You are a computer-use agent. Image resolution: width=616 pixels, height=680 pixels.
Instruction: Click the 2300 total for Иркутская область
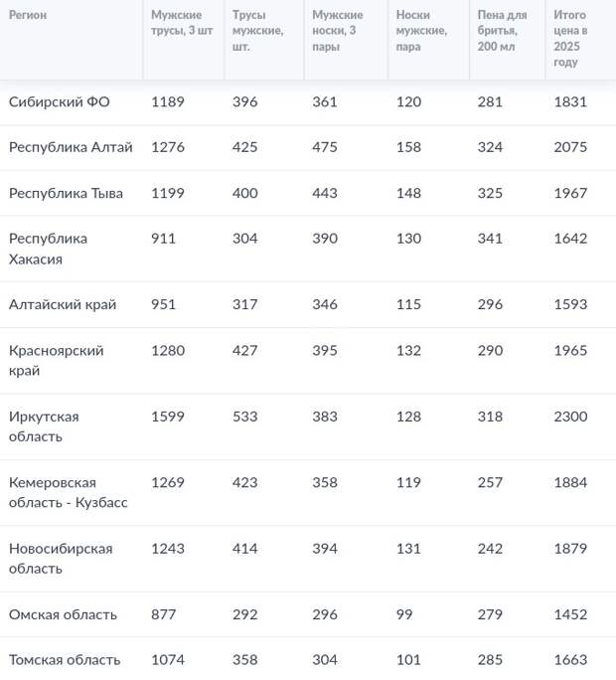pos(570,417)
